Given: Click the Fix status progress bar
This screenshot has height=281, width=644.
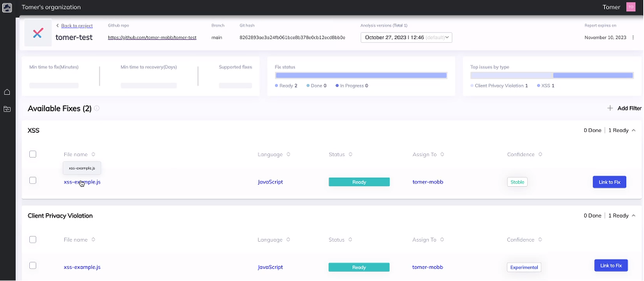Looking at the screenshot, I should point(361,76).
